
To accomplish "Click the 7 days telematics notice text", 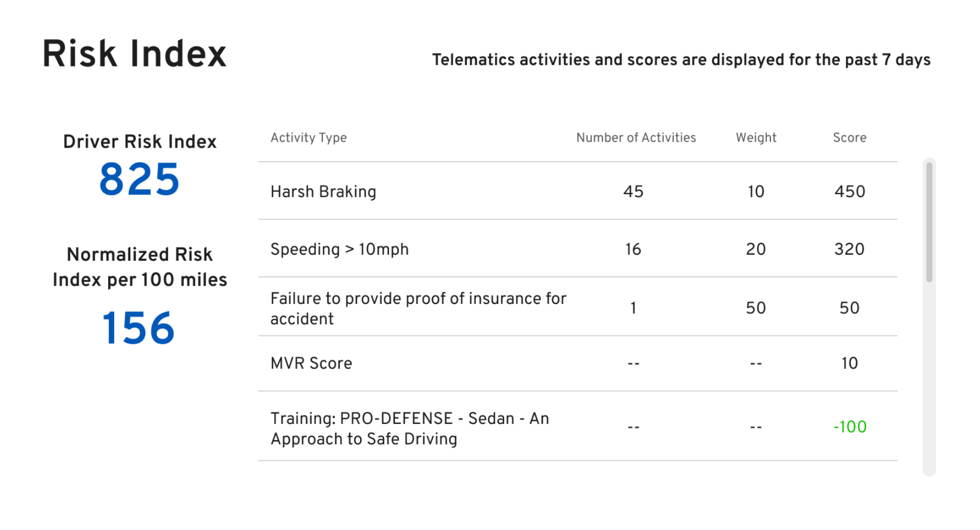I will point(680,60).
